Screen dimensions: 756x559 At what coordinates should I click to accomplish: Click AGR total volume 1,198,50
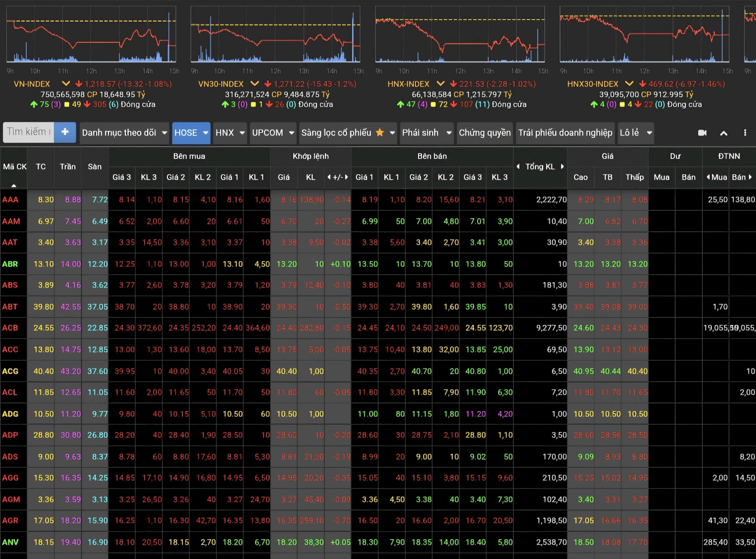(x=551, y=520)
